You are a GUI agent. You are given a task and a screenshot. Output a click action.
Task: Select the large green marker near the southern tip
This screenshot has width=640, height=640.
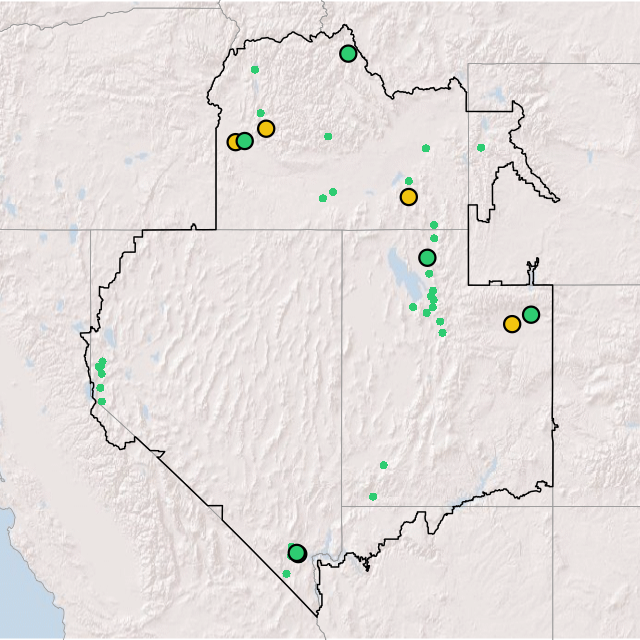point(296,552)
